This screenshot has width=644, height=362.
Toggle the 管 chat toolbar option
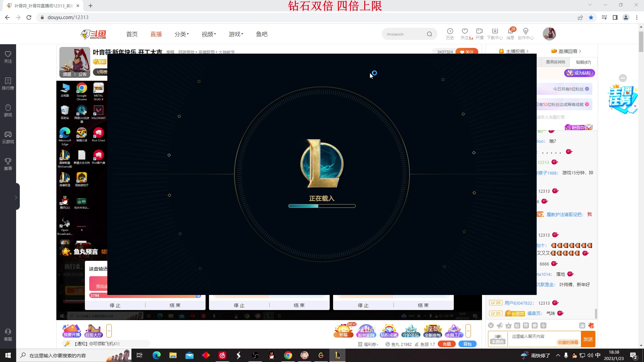526,325
